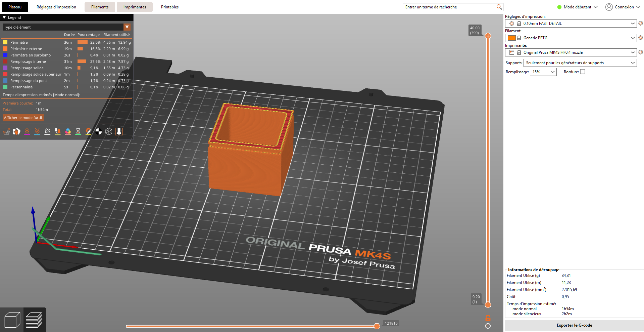Screen dimensions: 644x332
Task: Toggle the custom G-codes gear icon
Action: pyautogui.click(x=88, y=132)
